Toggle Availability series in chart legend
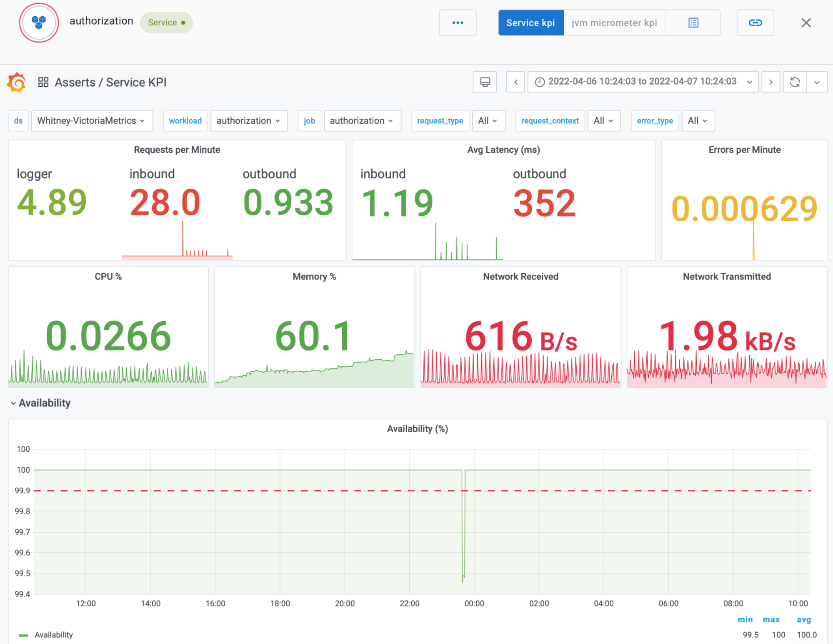The height and width of the screenshot is (644, 833). coord(53,635)
